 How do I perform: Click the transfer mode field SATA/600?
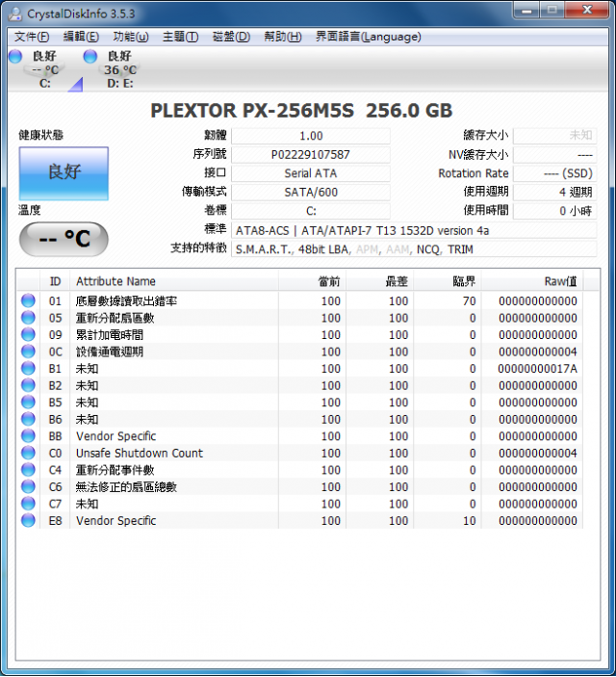click(311, 193)
